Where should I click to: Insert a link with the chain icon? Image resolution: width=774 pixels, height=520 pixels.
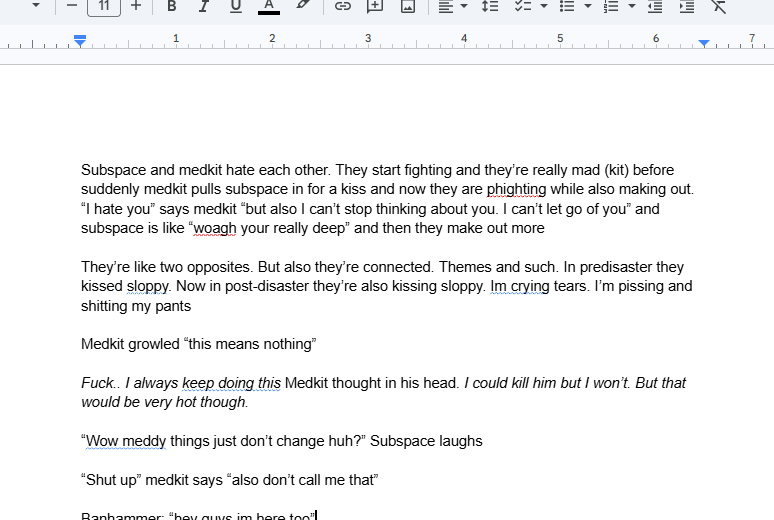[x=343, y=6]
